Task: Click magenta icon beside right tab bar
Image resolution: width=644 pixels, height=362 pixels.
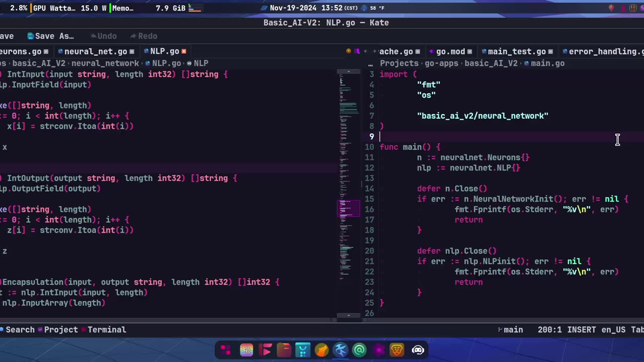Action: coord(357,51)
